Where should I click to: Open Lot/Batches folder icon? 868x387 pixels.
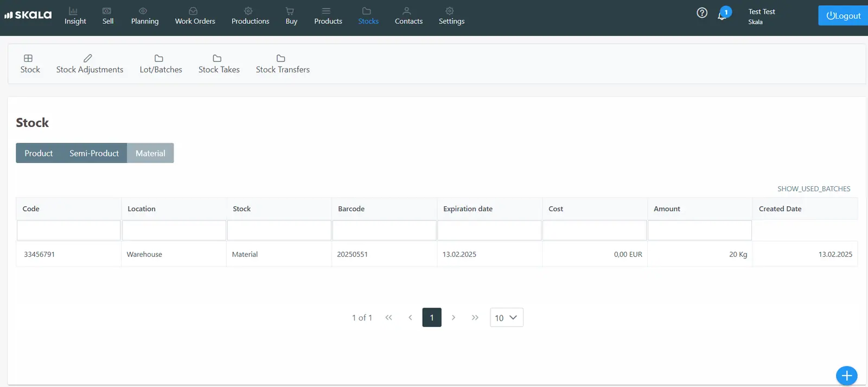159,58
